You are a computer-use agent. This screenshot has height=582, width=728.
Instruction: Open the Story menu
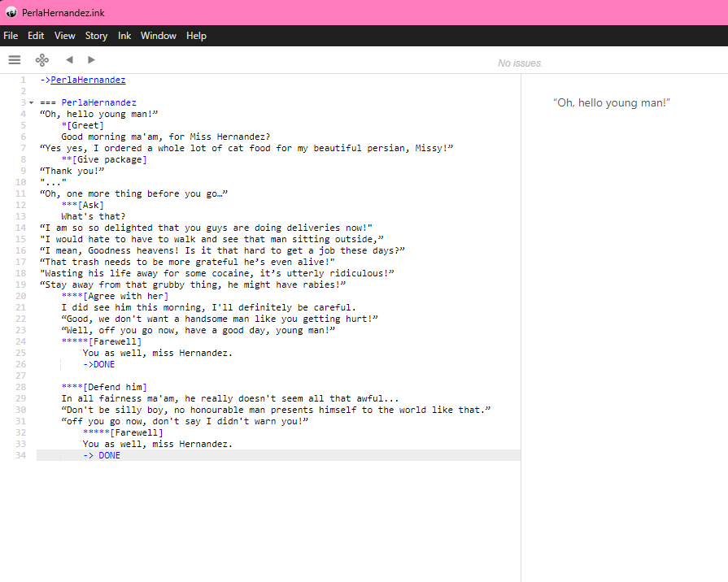pos(96,36)
